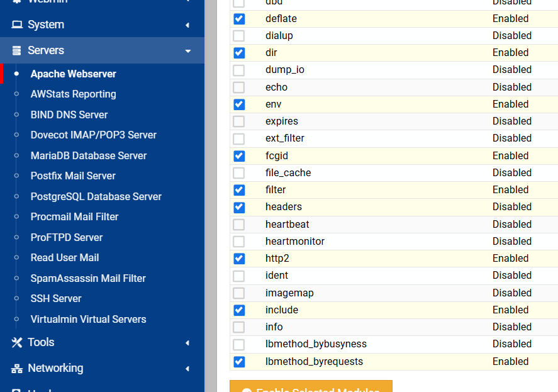Click the Servers stack icon
Viewport: 558px width, 392px height.
17,50
